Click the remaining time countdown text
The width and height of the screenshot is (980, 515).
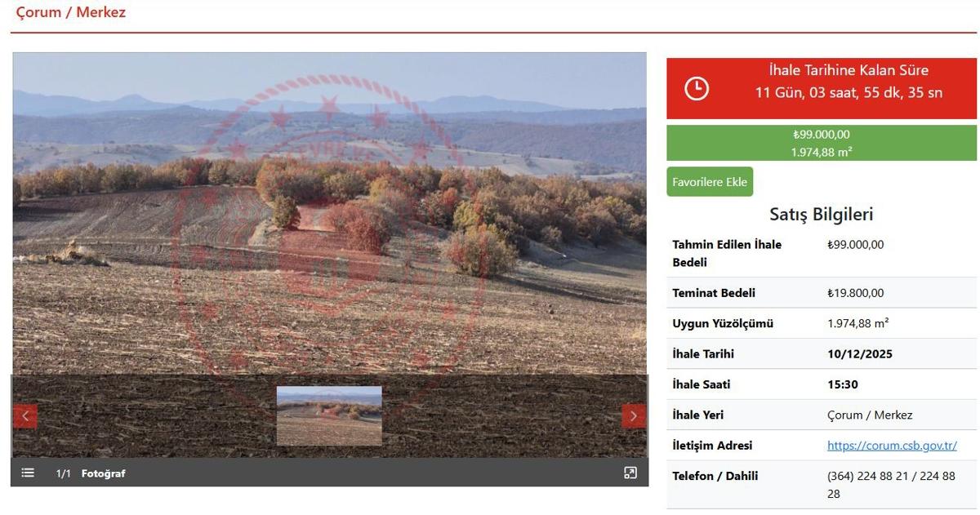[x=848, y=92]
